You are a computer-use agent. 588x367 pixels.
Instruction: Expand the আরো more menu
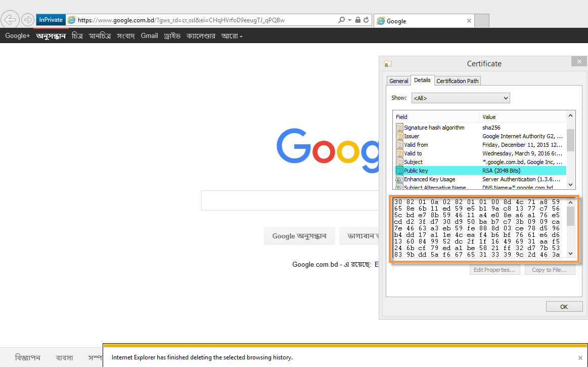click(x=232, y=36)
